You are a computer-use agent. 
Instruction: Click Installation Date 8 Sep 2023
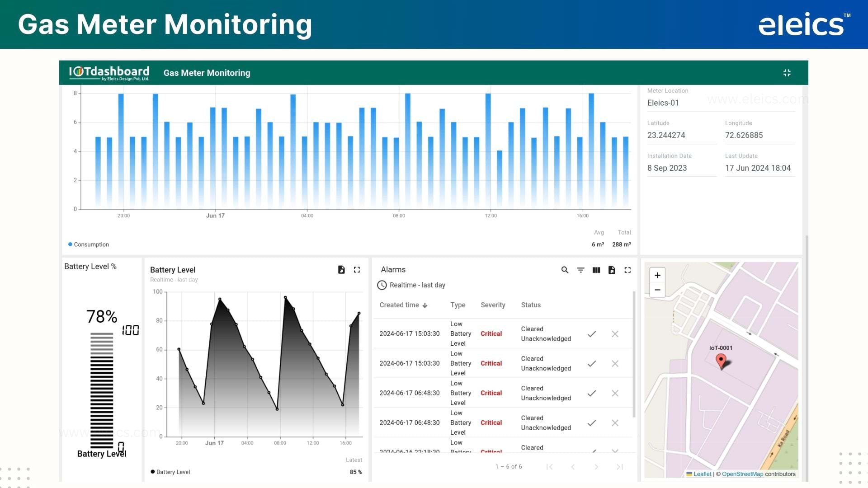click(667, 168)
